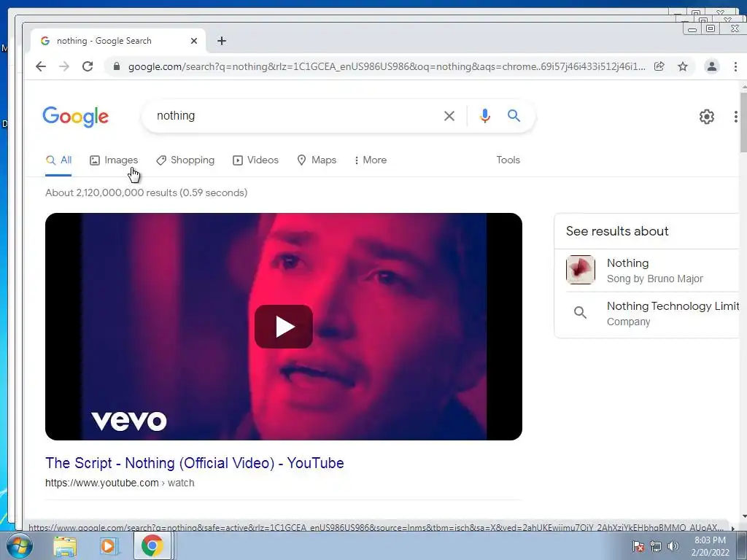Switch to Maps results tab
The height and width of the screenshot is (560, 747).
point(317,160)
